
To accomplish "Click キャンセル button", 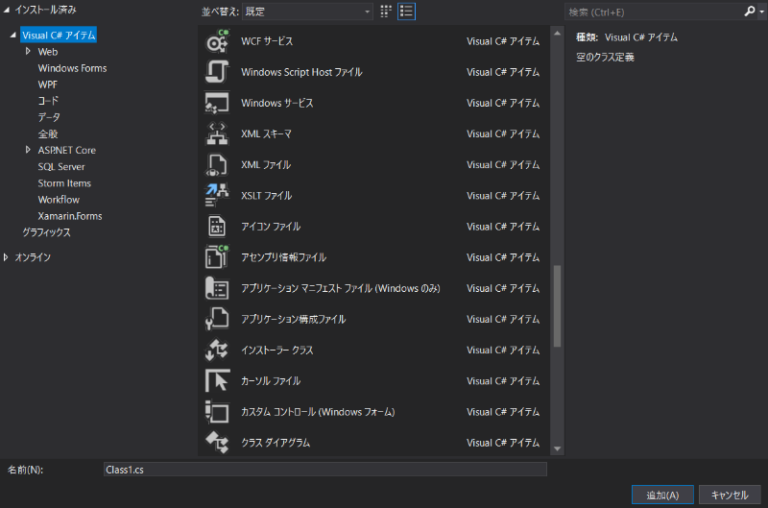I will (x=729, y=495).
